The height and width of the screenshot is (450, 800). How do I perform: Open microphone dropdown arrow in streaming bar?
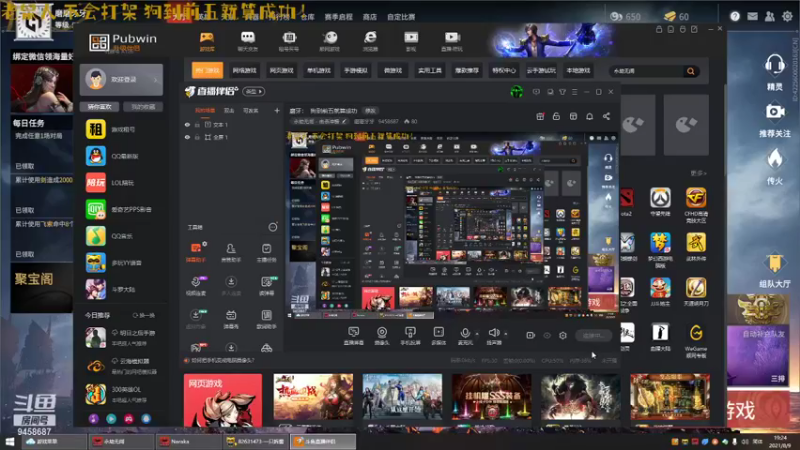pos(477,334)
